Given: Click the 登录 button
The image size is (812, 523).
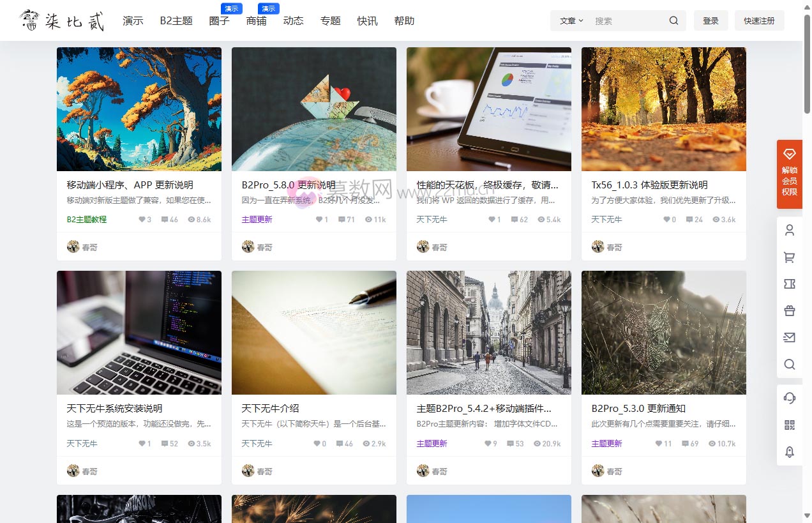Looking at the screenshot, I should coord(710,20).
